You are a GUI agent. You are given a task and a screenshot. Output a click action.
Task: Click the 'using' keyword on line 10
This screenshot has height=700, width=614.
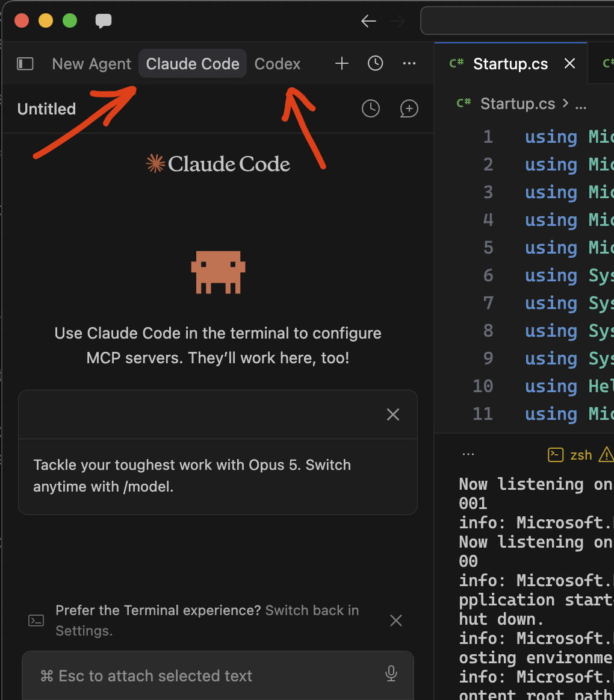tap(551, 386)
